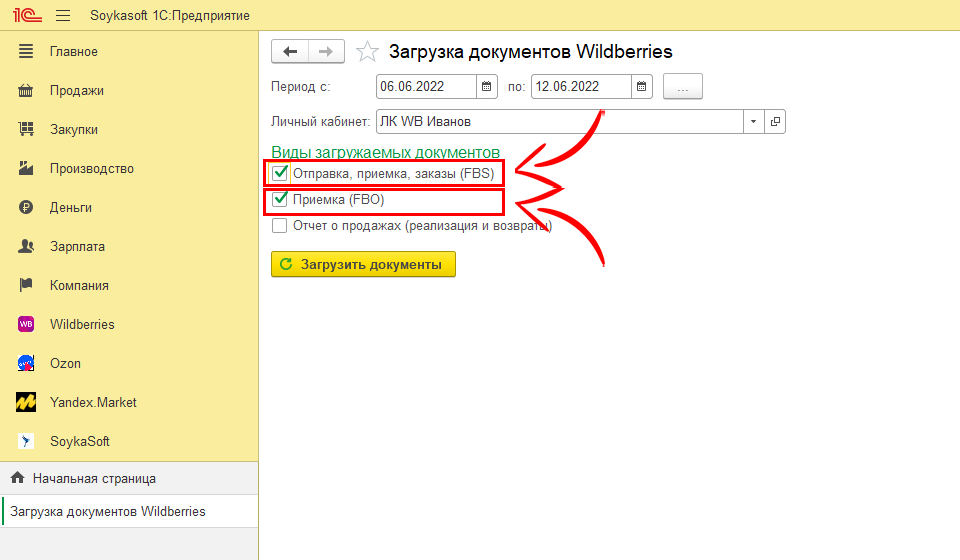Uncheck Отправка, приемка, заказы (FBS) checkbox
Viewport: 960px width, 560px height.
281,173
